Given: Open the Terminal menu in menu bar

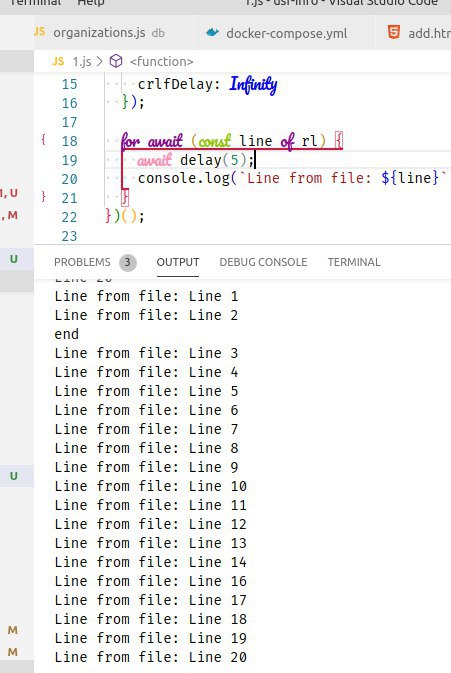Looking at the screenshot, I should (x=36, y=3).
